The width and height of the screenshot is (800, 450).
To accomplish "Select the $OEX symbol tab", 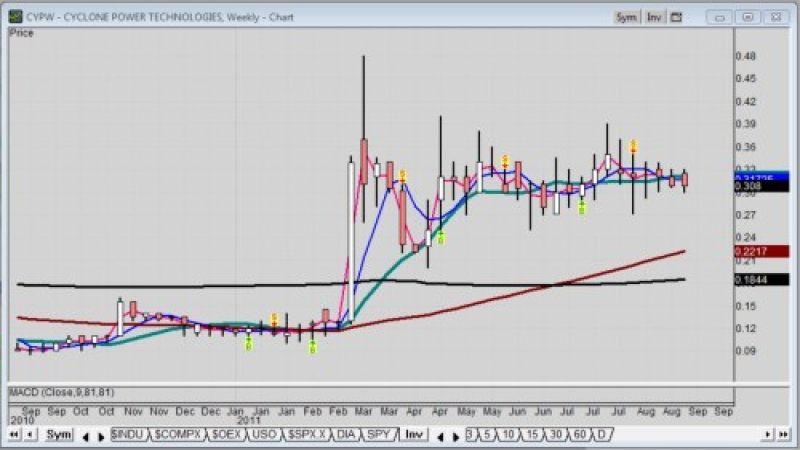I will tap(226, 435).
